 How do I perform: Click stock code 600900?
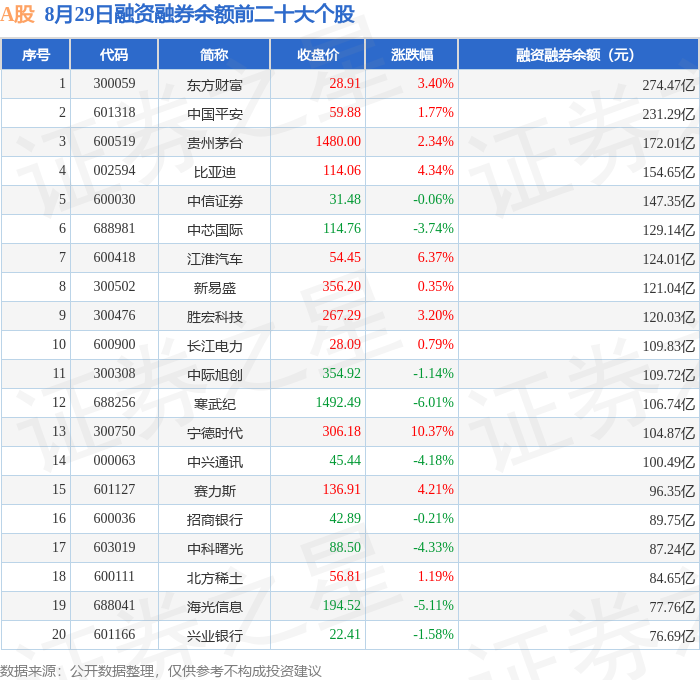tap(114, 344)
